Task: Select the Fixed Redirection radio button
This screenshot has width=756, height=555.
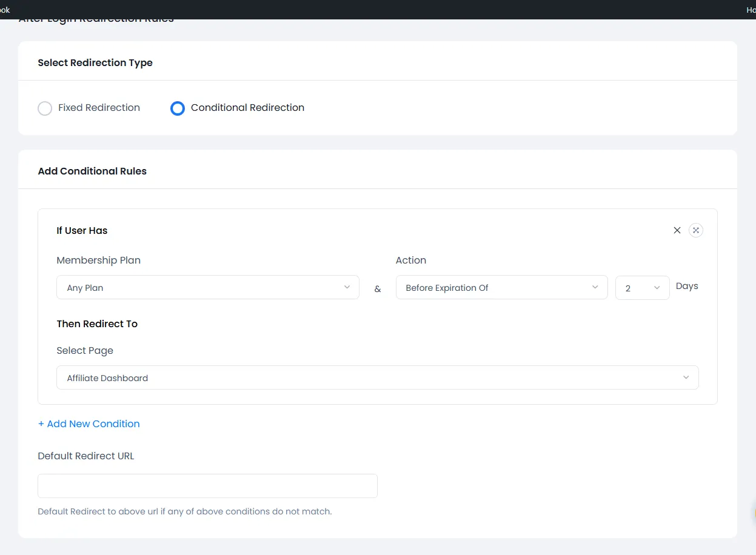Action: [x=45, y=108]
